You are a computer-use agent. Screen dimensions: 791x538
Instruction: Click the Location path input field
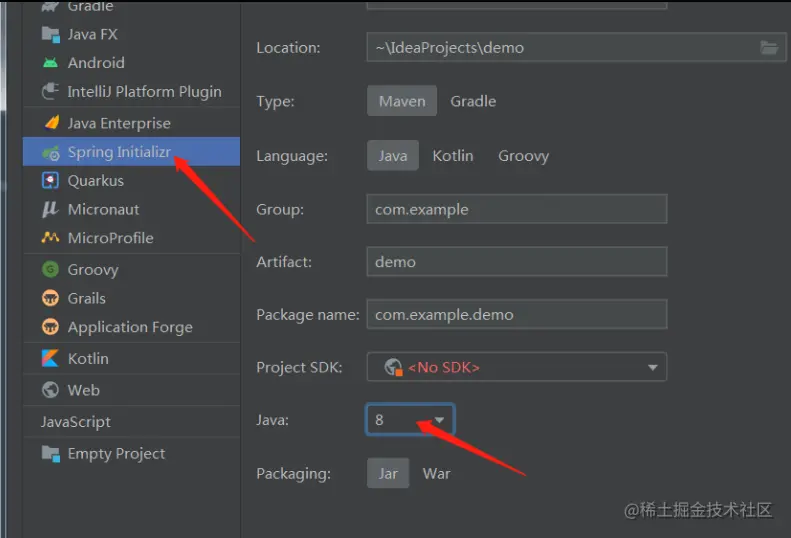coord(576,47)
